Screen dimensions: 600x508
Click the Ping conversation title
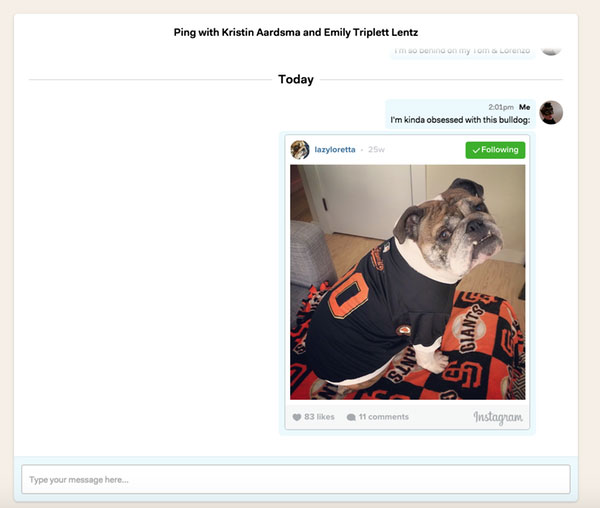pos(296,32)
